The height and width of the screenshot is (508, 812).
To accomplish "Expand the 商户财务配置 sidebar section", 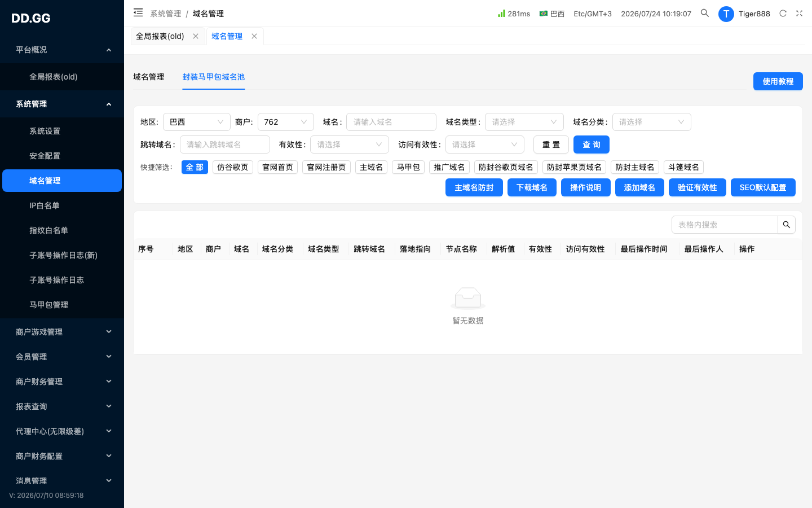I will click(62, 456).
